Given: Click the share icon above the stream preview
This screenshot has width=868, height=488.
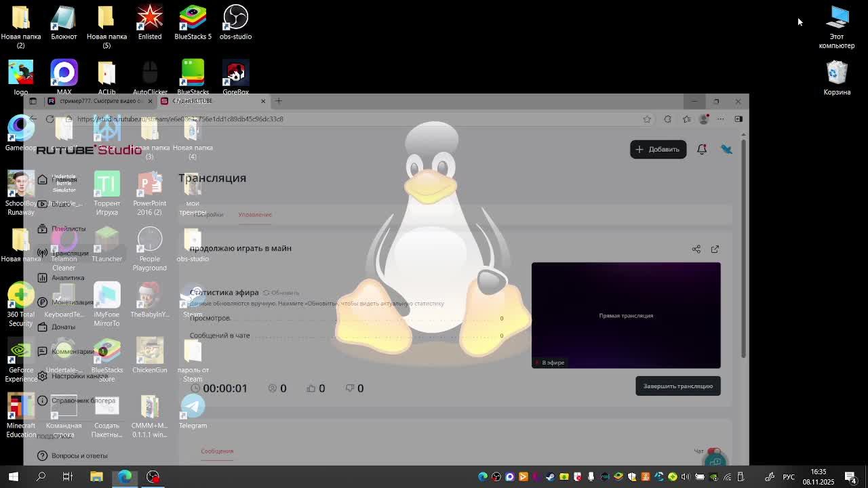Looking at the screenshot, I should pos(696,249).
